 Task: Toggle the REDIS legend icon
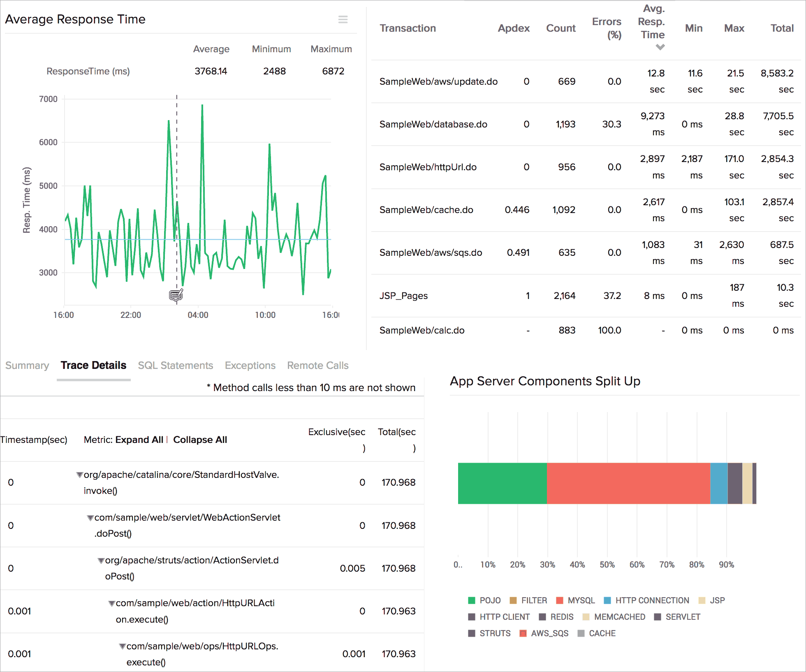point(542,617)
